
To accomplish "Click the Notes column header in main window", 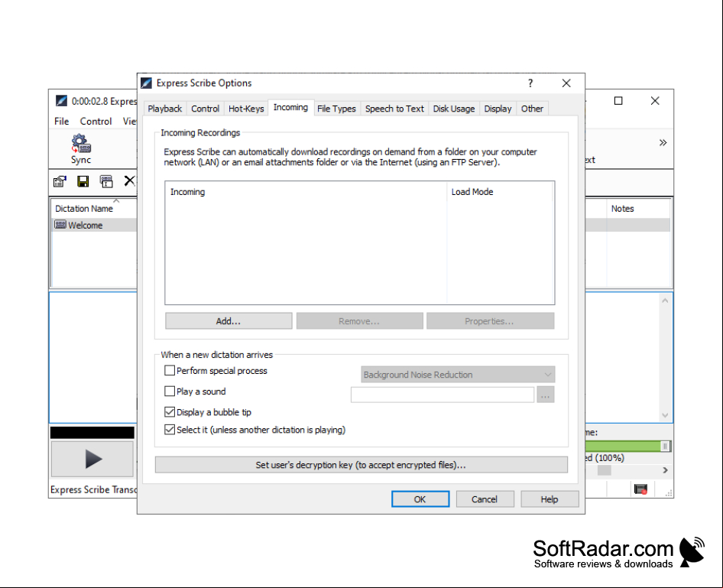I will (x=639, y=209).
